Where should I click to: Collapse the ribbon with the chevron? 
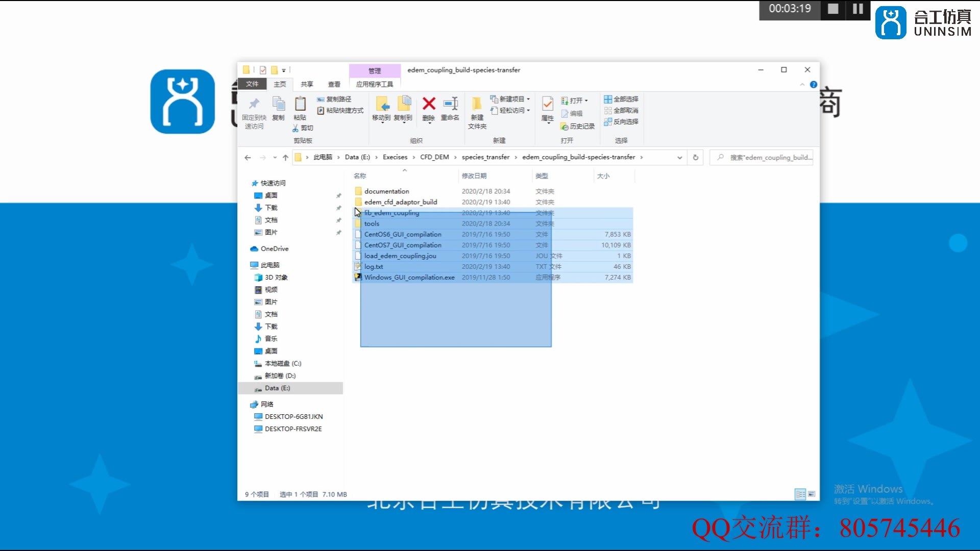802,85
